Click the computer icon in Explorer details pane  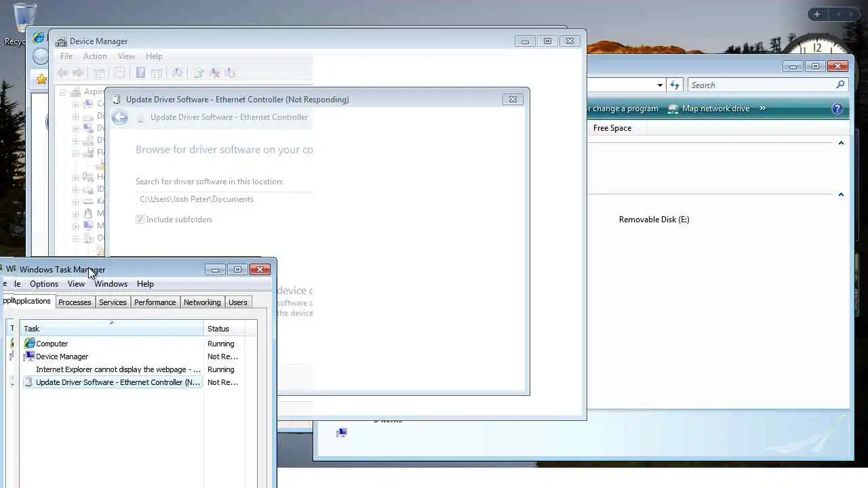point(342,432)
